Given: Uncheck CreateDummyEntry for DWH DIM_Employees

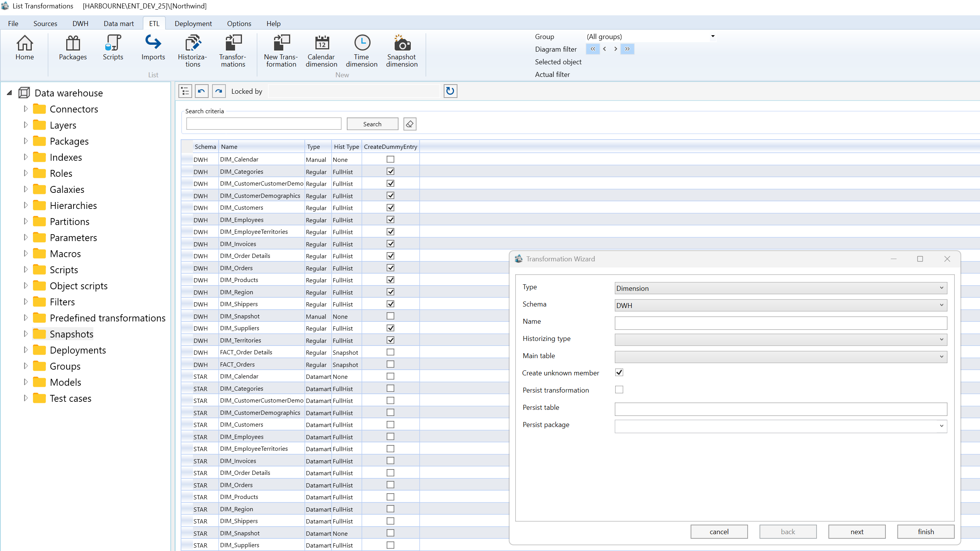Looking at the screenshot, I should click(390, 220).
